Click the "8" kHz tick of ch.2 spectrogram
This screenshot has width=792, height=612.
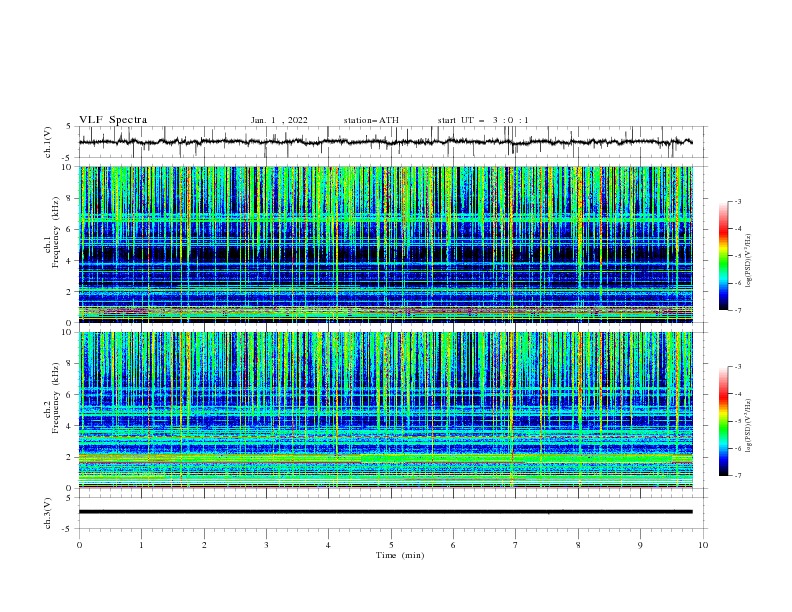(71, 364)
